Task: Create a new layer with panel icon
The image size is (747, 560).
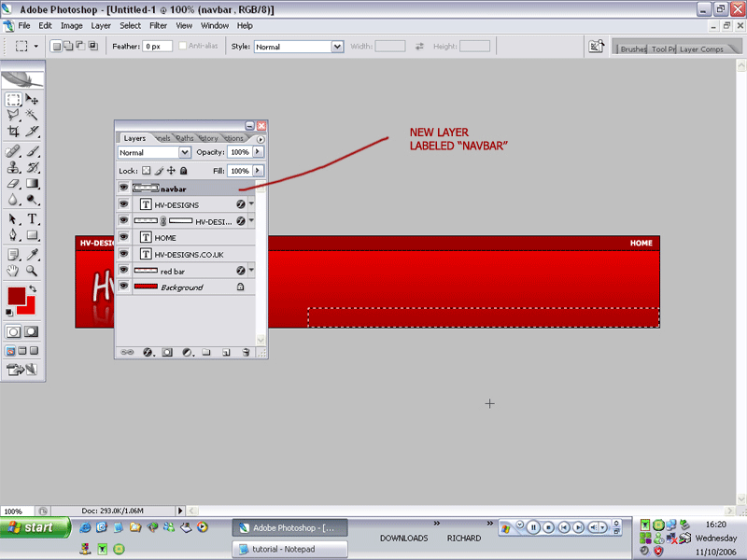Action: pyautogui.click(x=226, y=353)
